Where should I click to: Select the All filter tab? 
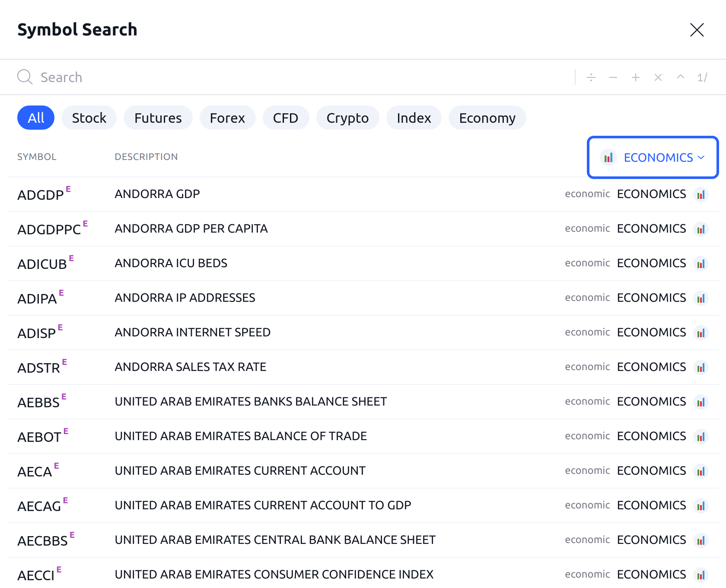pyautogui.click(x=36, y=118)
